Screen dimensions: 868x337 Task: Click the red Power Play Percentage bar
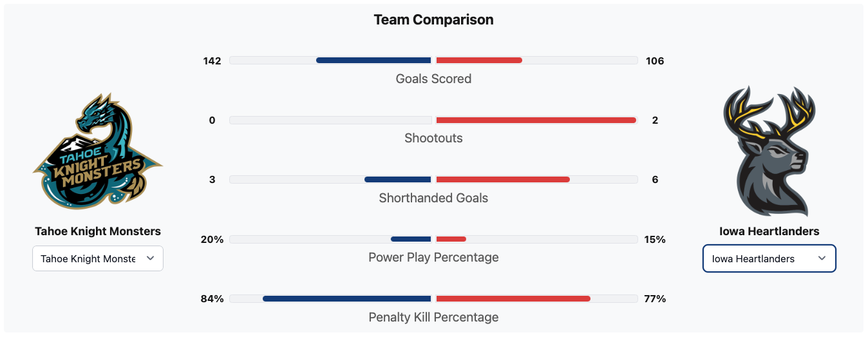[451, 239]
